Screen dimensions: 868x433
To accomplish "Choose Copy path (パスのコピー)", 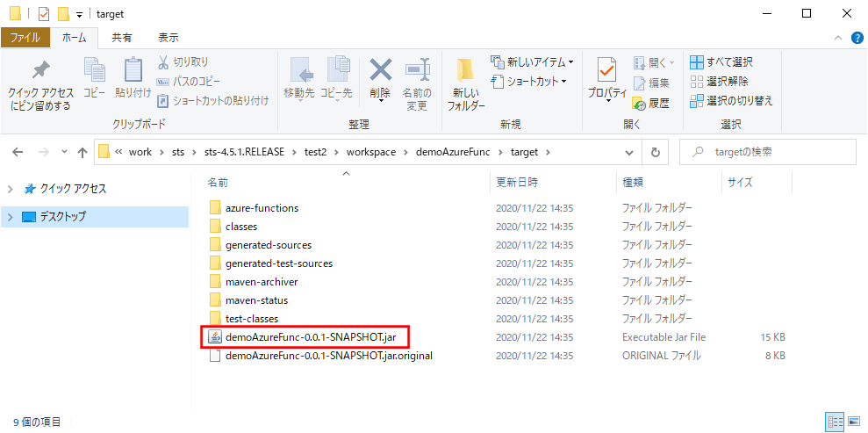I will [x=188, y=82].
